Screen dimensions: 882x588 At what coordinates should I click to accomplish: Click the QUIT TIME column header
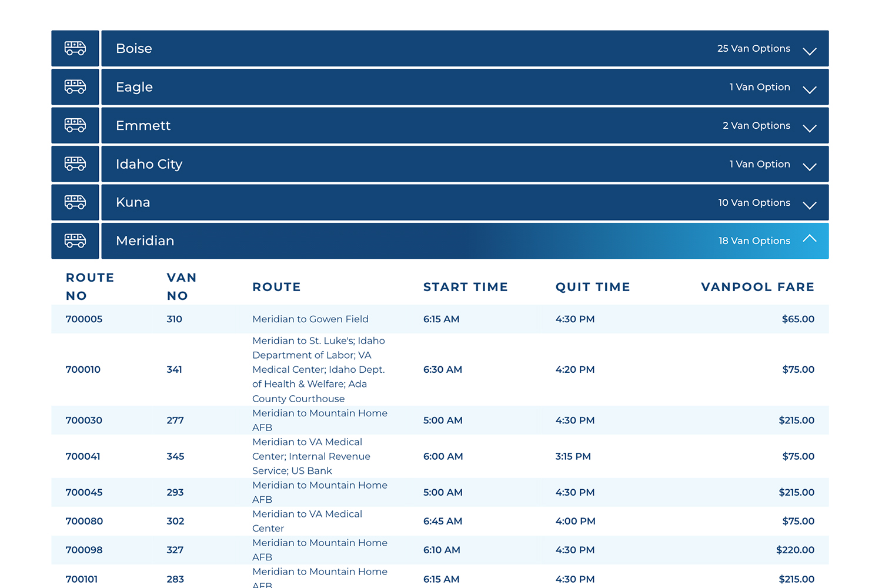(x=593, y=287)
